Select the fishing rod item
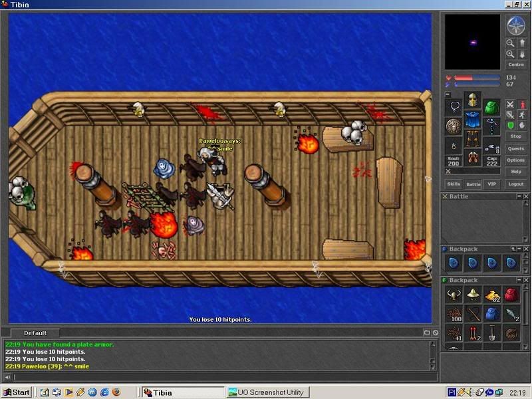Viewport: 532px width, 399px height. point(473,314)
